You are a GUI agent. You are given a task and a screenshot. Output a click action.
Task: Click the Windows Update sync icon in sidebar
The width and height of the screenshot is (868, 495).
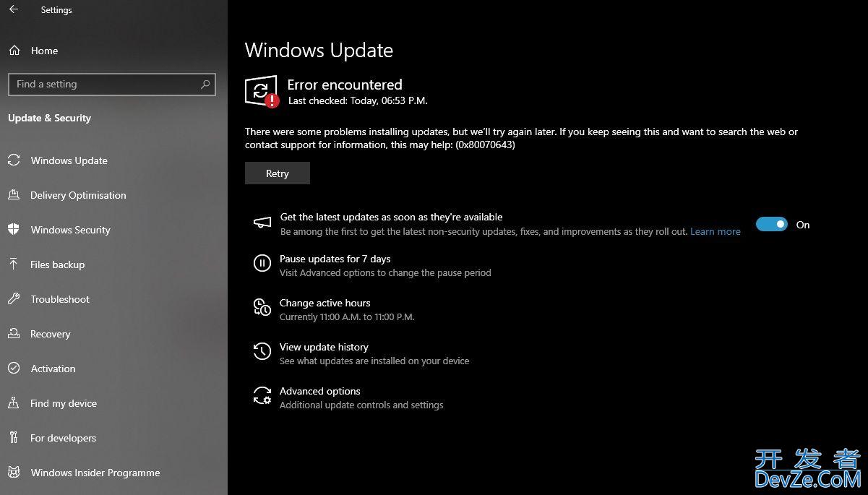click(x=14, y=160)
